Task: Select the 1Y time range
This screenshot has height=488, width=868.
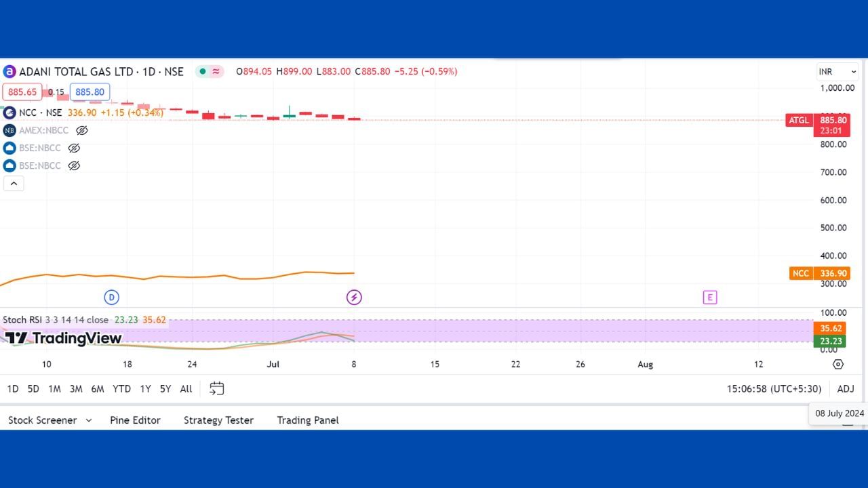Action: tap(145, 388)
